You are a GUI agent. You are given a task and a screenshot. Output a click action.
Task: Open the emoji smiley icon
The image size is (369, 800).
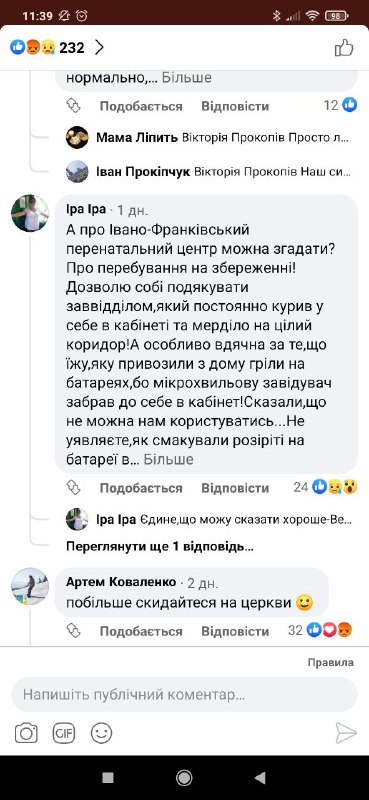click(102, 733)
